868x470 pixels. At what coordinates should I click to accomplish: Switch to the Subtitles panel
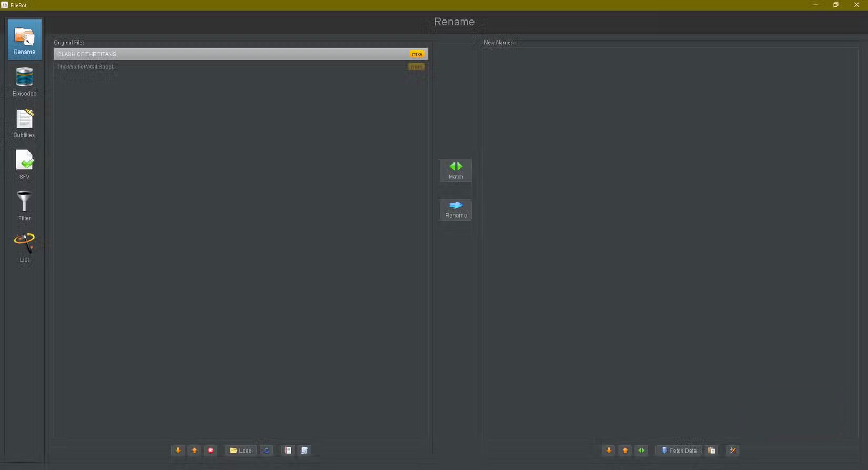click(25, 123)
